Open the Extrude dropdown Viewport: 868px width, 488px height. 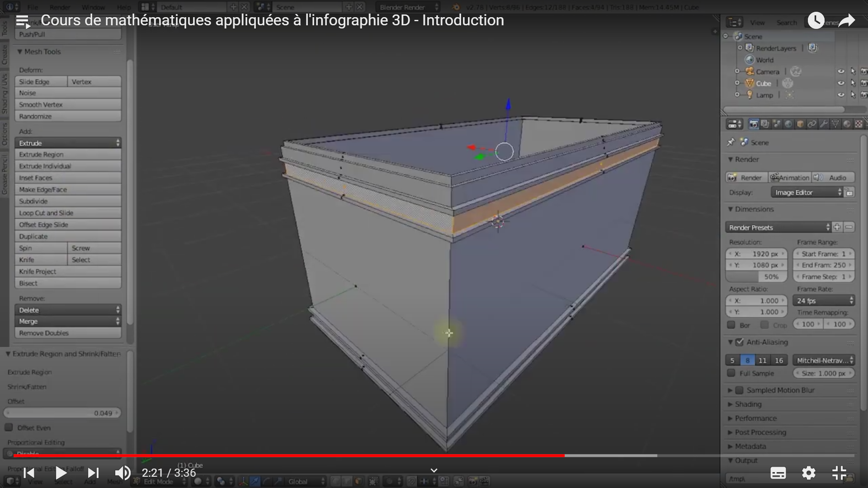pyautogui.click(x=68, y=143)
